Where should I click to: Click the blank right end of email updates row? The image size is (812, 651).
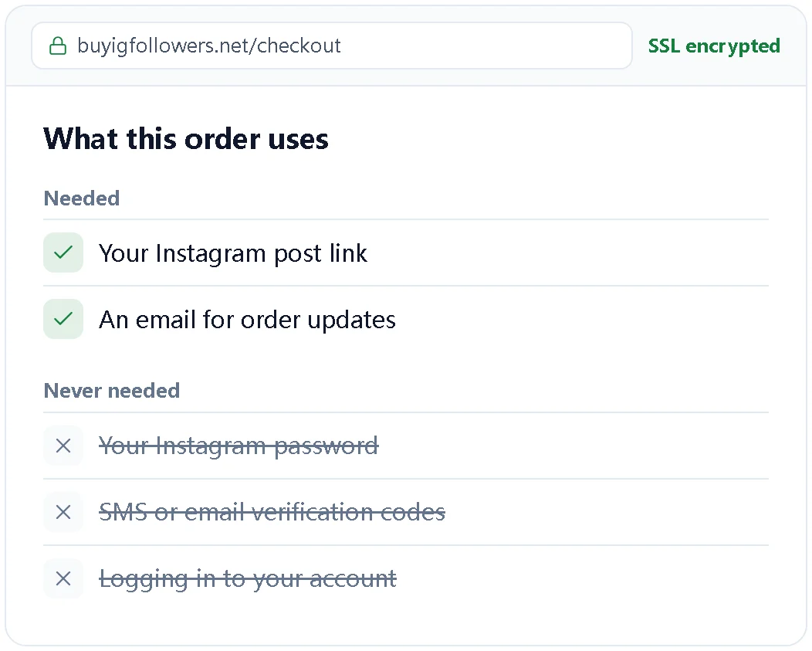583,319
